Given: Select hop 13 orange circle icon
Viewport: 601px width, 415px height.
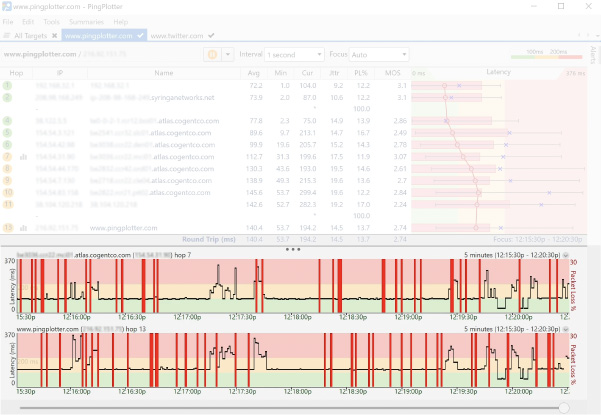Looking at the screenshot, I should tap(8, 228).
